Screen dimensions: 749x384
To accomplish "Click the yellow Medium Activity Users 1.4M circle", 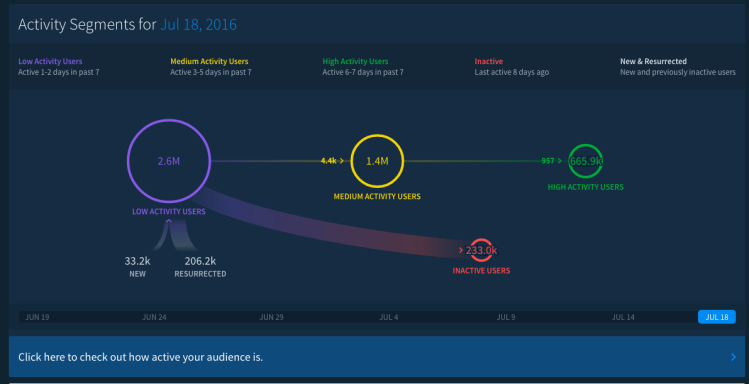I will click(x=377, y=161).
